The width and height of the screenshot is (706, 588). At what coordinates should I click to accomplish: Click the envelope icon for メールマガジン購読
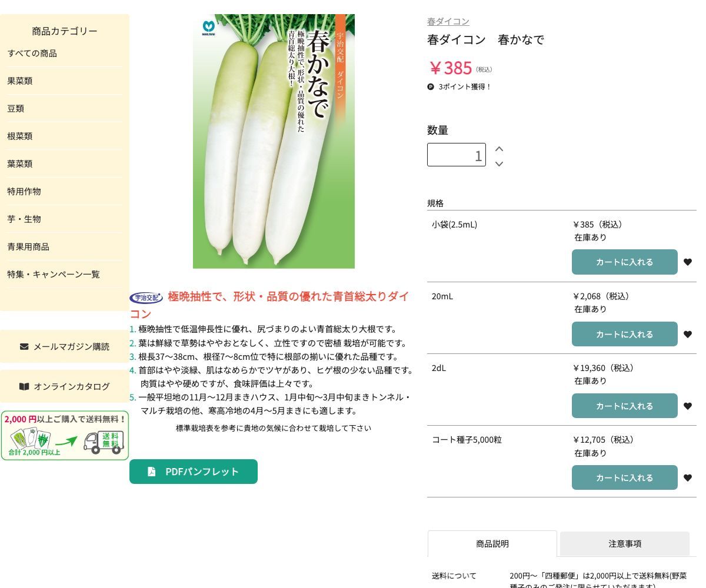click(x=24, y=346)
